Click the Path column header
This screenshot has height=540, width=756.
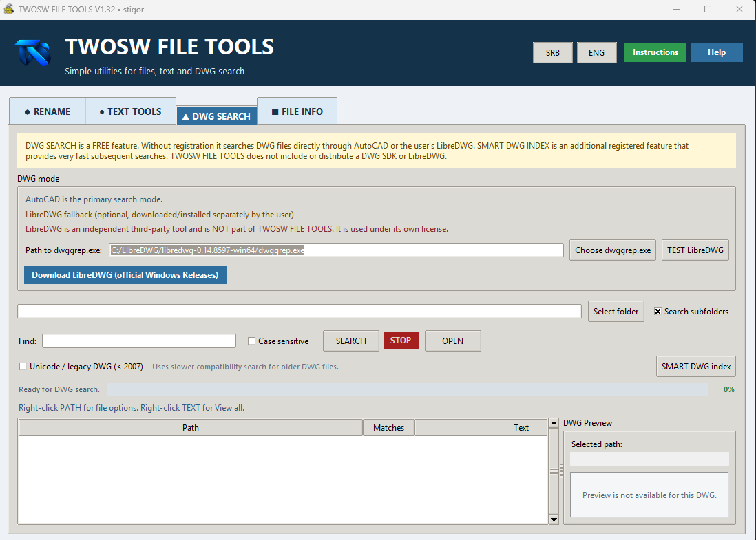[191, 427]
